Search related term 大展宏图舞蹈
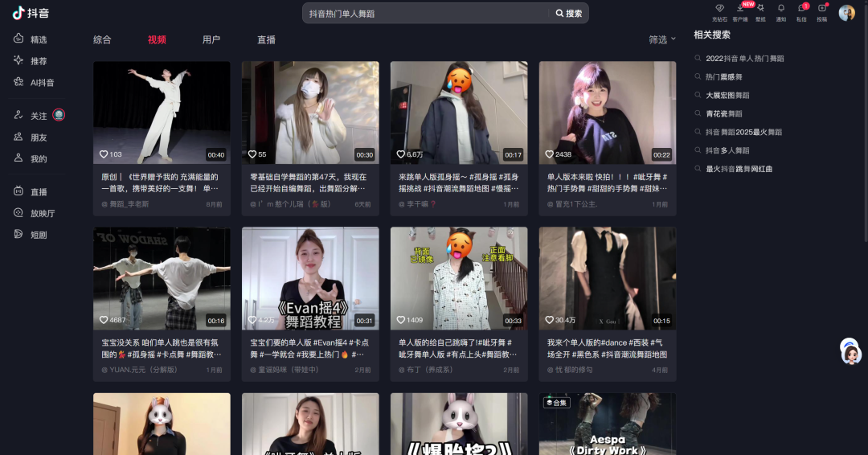Viewport: 868px width, 455px height. pos(727,95)
